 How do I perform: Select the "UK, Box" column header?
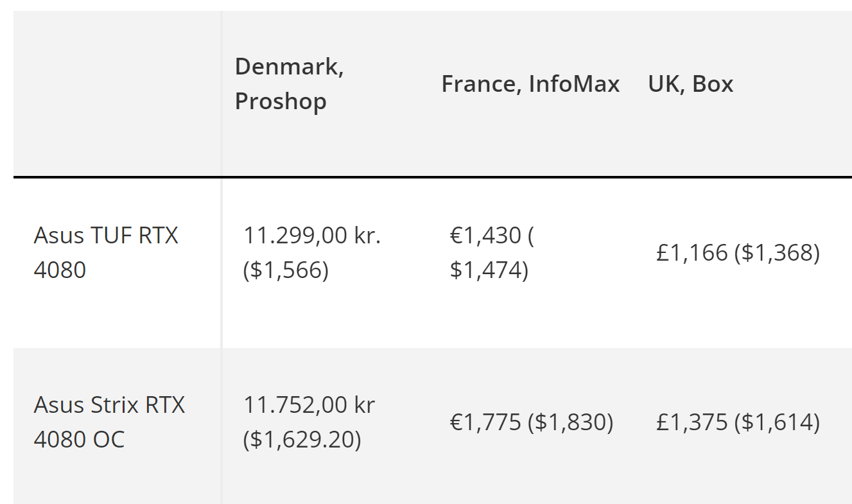point(690,84)
